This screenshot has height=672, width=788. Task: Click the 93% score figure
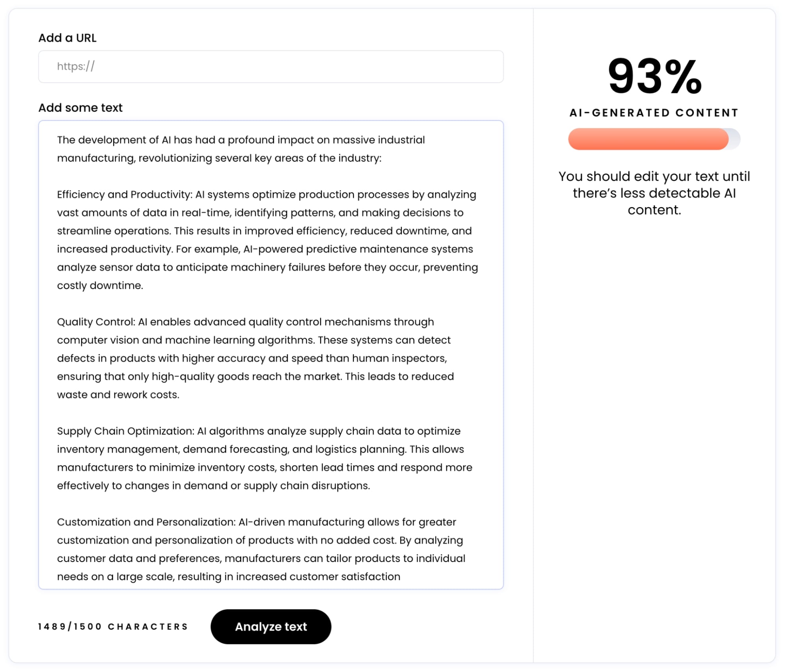tap(654, 76)
